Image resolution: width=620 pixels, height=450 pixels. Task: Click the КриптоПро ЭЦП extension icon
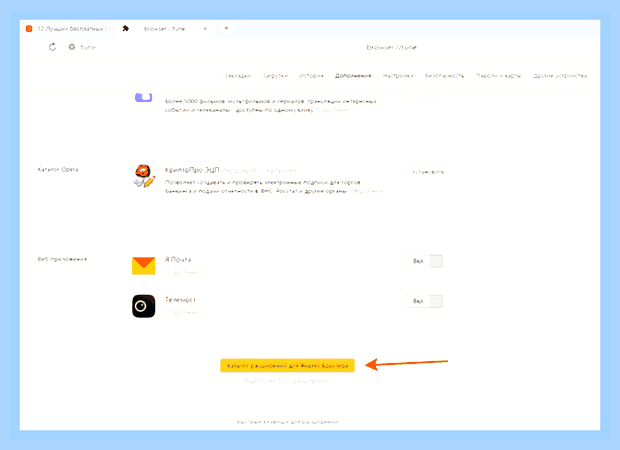(x=144, y=176)
